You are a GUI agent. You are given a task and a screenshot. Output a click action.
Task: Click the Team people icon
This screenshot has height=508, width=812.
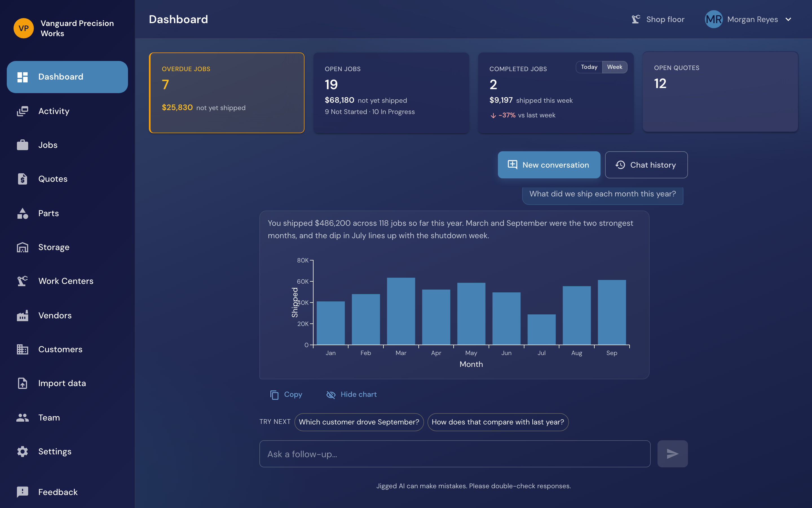click(x=23, y=418)
